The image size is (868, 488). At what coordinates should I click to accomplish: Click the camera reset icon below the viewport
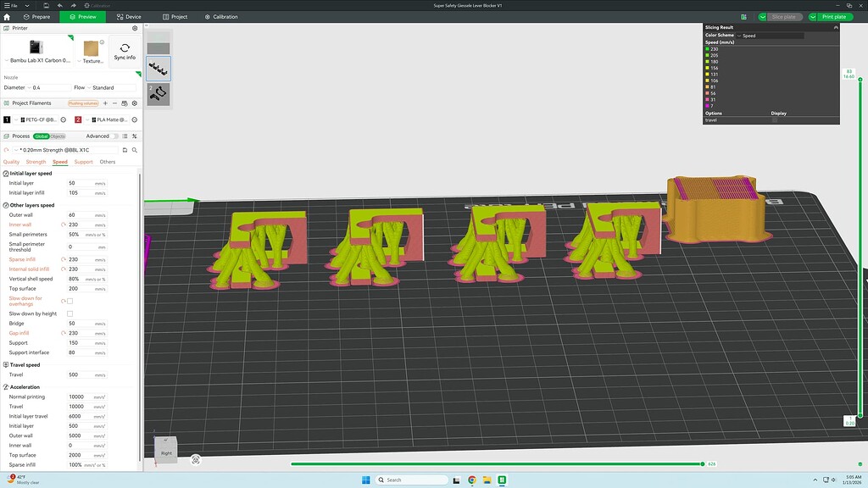click(196, 460)
